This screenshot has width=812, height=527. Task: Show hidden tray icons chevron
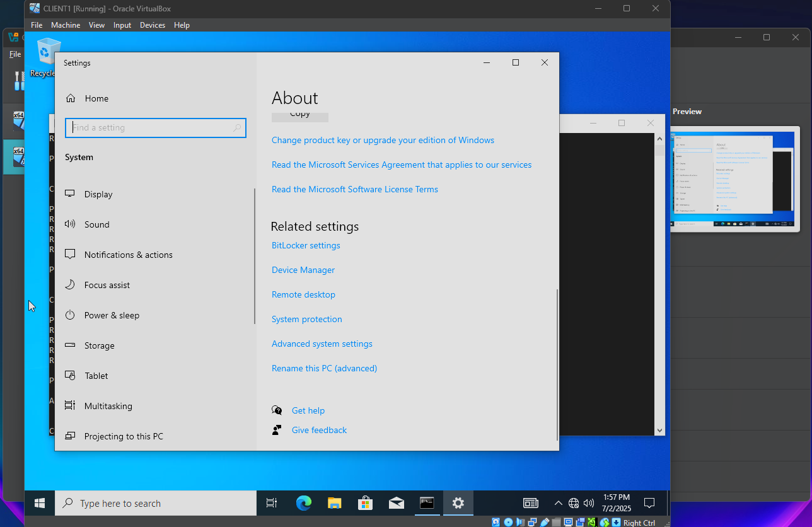558,503
